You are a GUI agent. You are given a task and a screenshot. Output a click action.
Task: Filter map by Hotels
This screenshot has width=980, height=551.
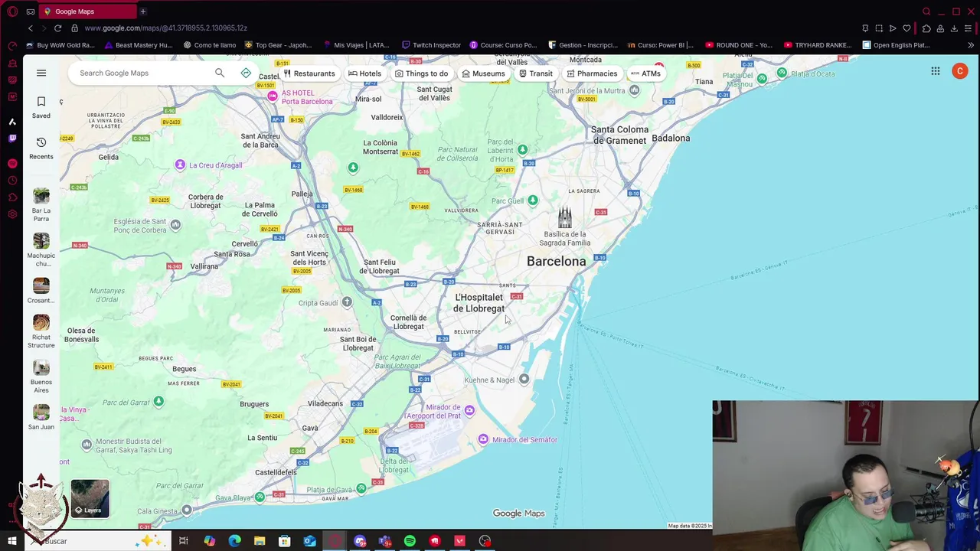pyautogui.click(x=364, y=73)
